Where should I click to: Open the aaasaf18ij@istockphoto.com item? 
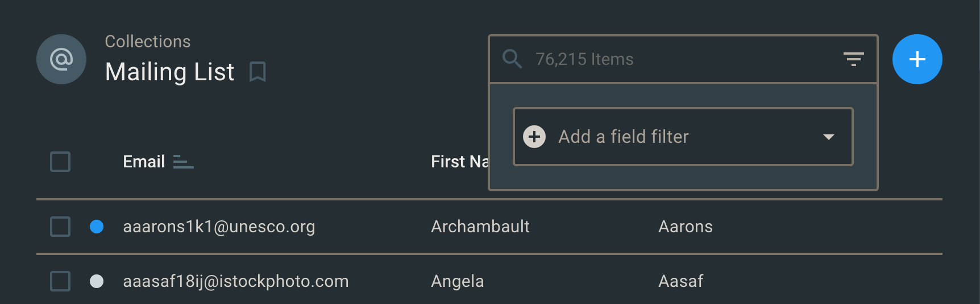236,281
